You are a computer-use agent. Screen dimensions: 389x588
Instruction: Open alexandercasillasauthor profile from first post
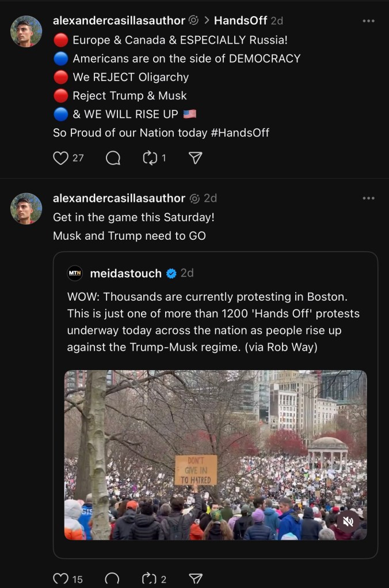point(119,21)
